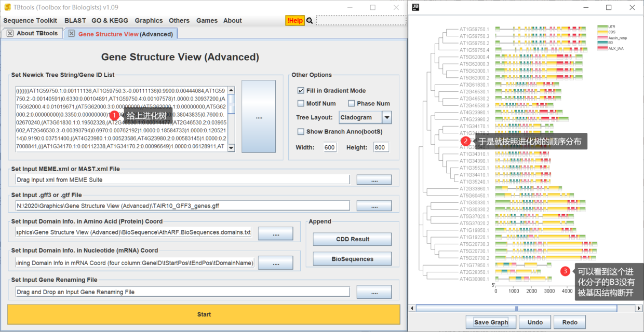Image resolution: width=644 pixels, height=332 pixels.
Task: Click Save Graph button
Action: (x=491, y=322)
